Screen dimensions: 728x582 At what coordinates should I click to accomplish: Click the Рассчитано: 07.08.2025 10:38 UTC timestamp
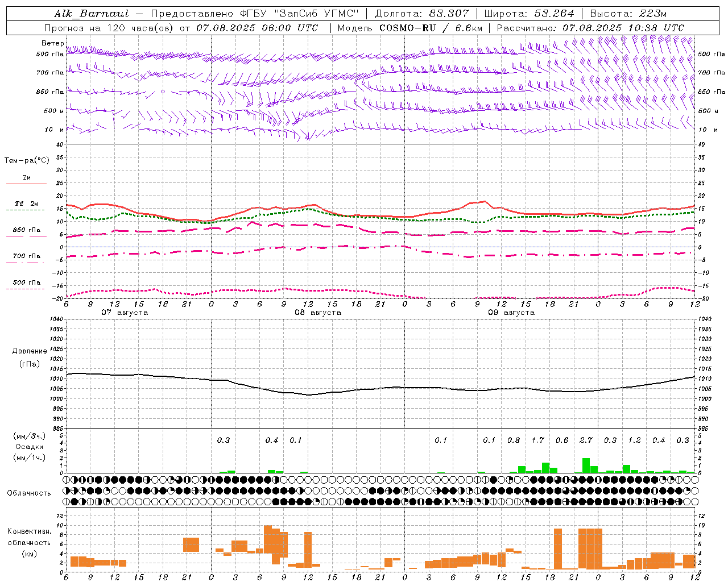[x=590, y=28]
